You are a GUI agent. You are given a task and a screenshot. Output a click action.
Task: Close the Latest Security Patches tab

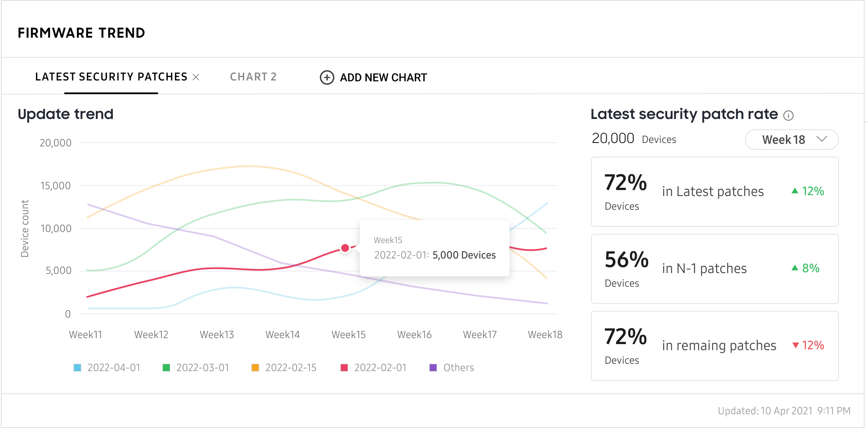196,77
